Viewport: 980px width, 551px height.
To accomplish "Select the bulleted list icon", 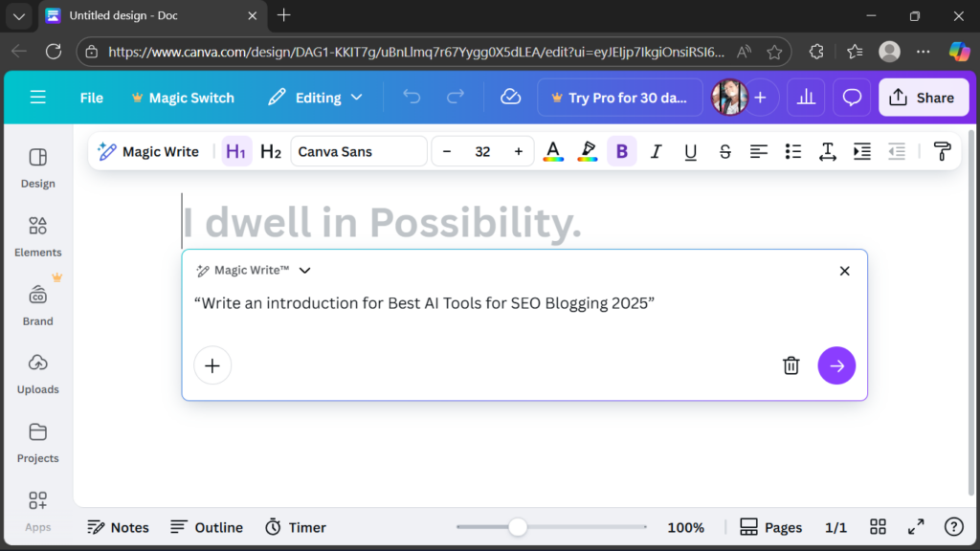I will [792, 151].
